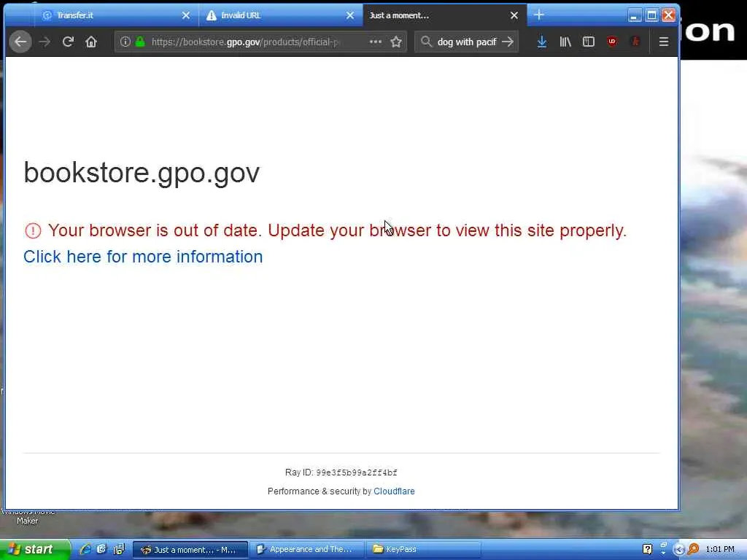The image size is (747, 560).
Task: Open a new tab with the plus button
Action: point(539,15)
